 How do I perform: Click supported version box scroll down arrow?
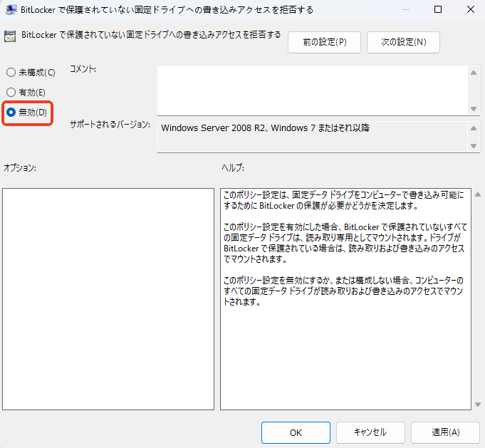[473, 146]
